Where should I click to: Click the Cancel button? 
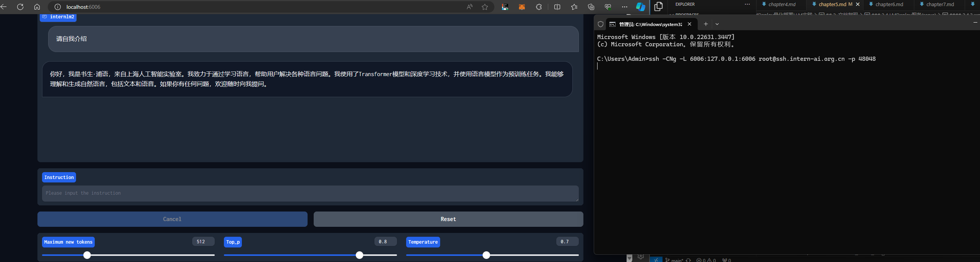(172, 219)
